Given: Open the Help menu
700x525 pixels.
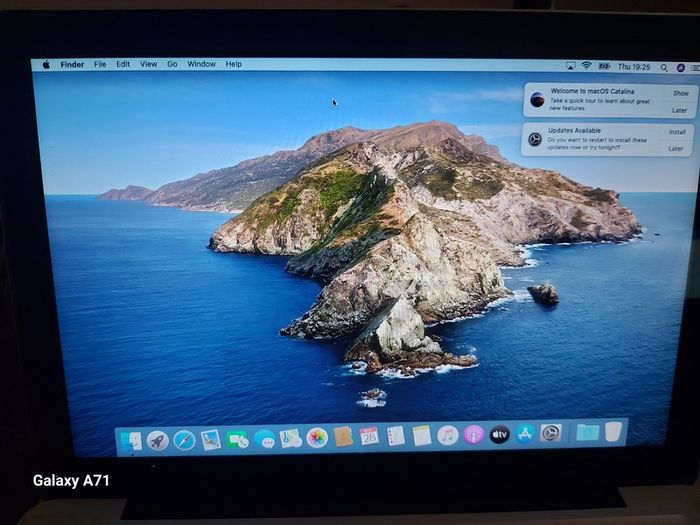Looking at the screenshot, I should click(x=233, y=64).
